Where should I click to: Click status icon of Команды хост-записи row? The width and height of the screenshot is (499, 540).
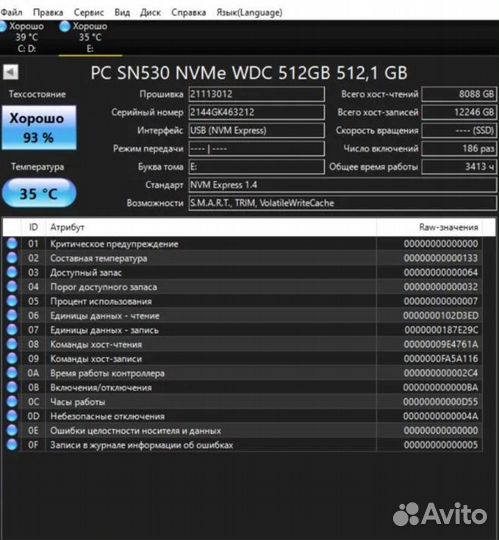pyautogui.click(x=12, y=359)
